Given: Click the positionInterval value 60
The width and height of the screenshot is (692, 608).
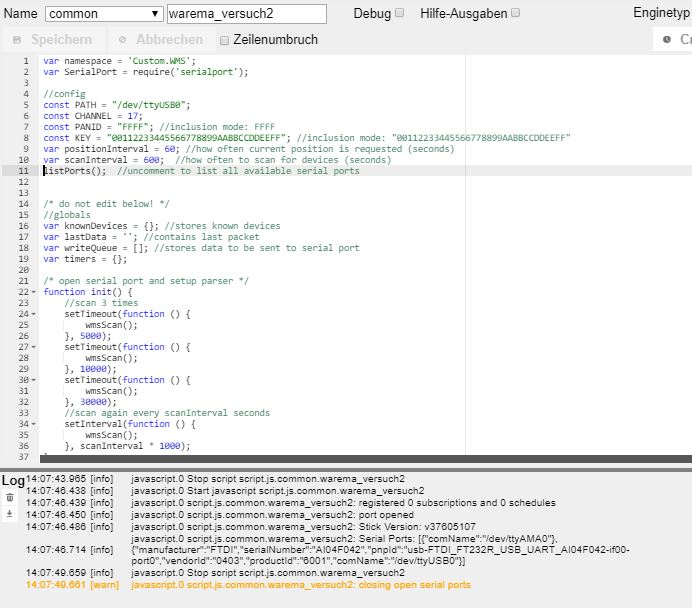Looking at the screenshot, I should (x=169, y=149).
